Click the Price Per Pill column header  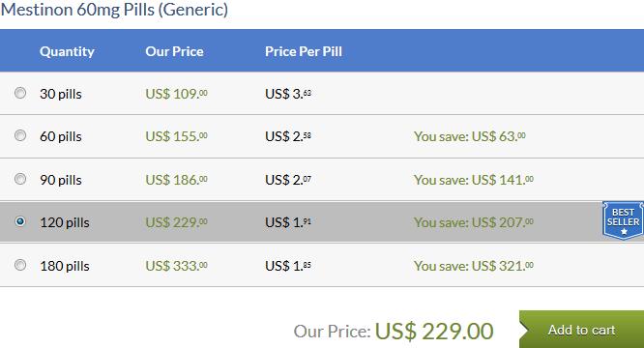(x=304, y=51)
